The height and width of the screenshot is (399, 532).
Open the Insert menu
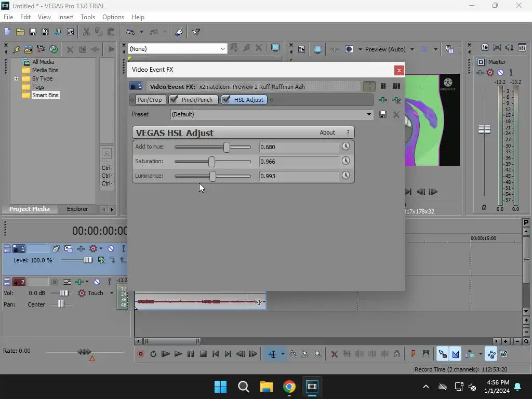[x=65, y=17]
